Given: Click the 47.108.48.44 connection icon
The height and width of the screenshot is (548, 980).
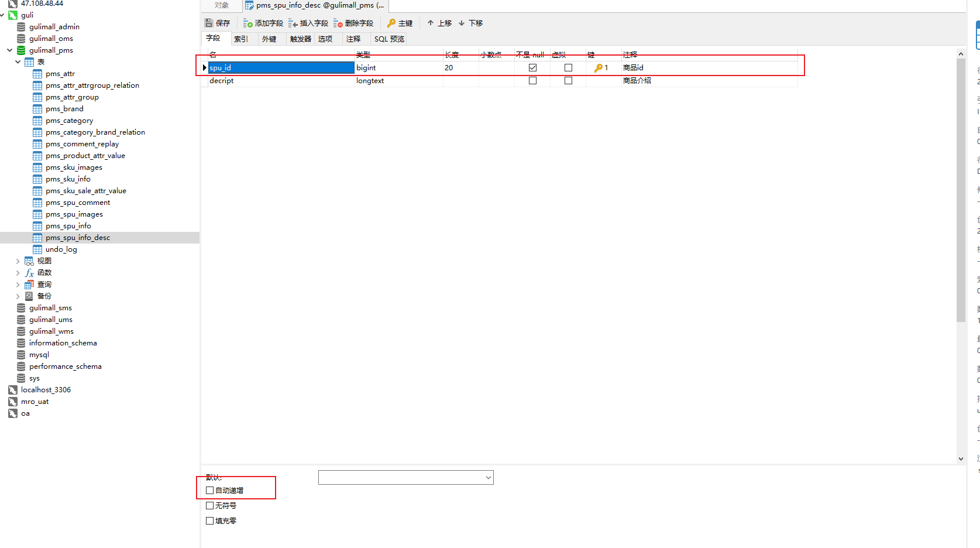Looking at the screenshot, I should point(12,4).
